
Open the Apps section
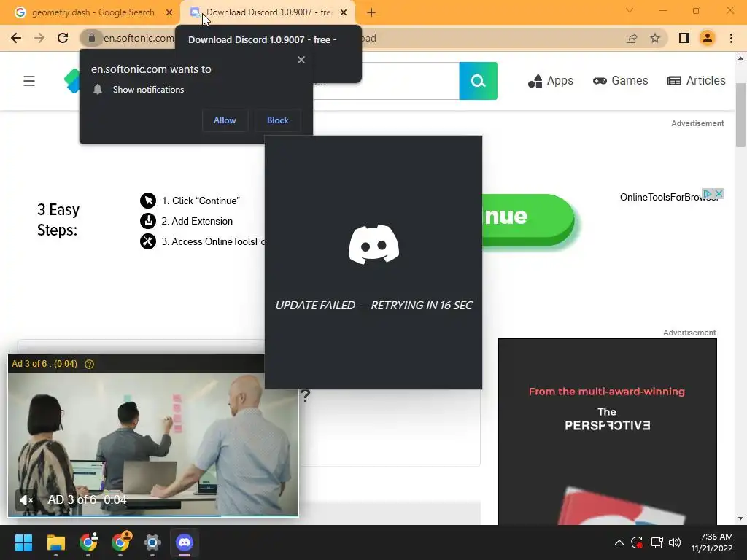[551, 81]
